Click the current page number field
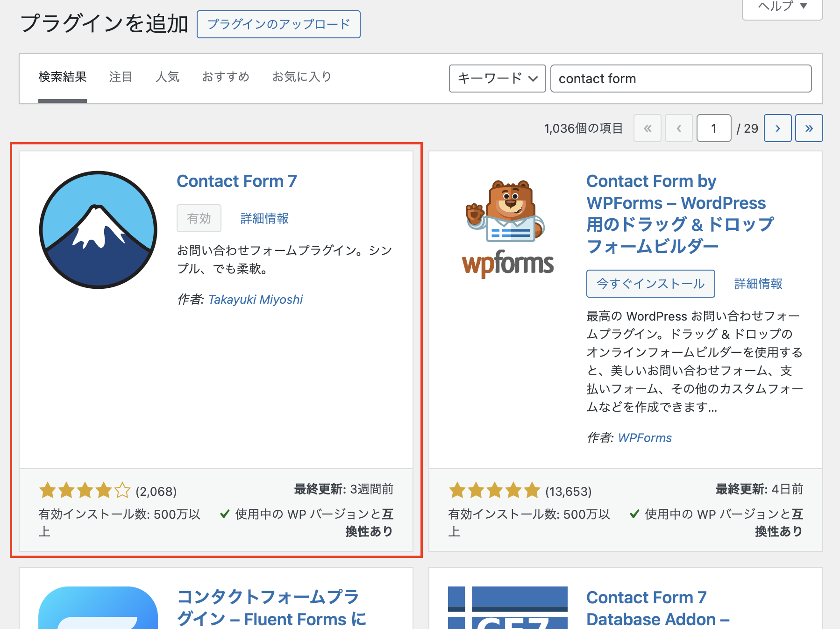840x629 pixels. pos(713,128)
